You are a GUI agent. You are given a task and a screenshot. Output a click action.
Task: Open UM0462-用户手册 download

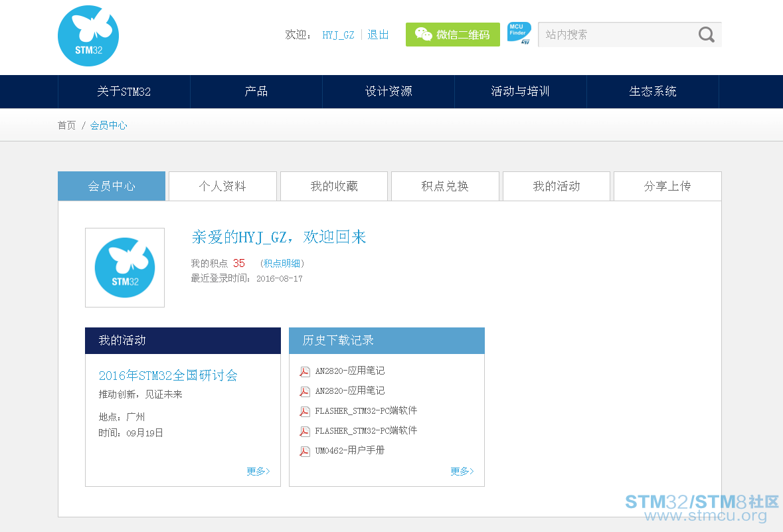(x=349, y=450)
